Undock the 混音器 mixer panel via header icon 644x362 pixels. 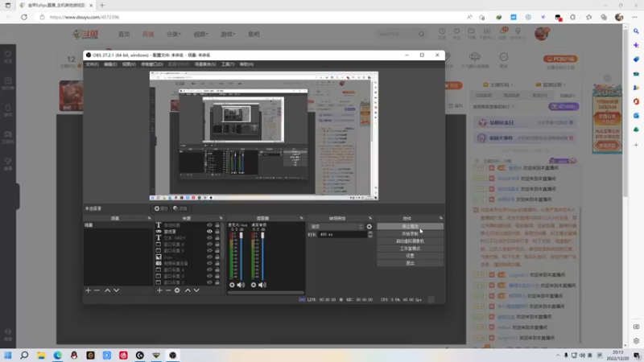(301, 218)
